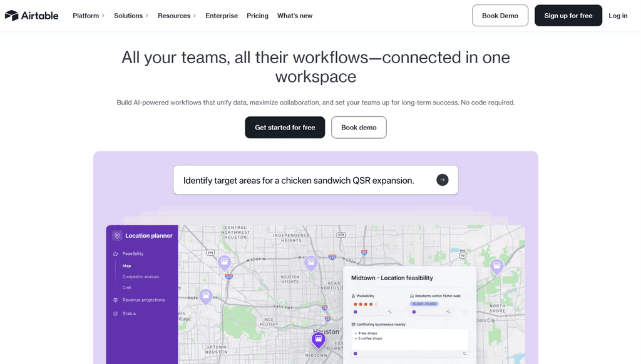The height and width of the screenshot is (364, 641).
Task: Click the Conflicting businesses refresh icon
Action: coord(464,354)
